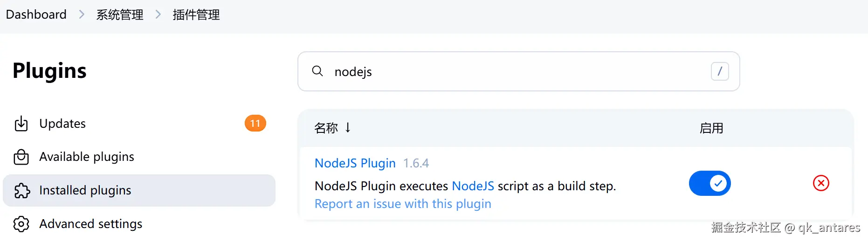Click the Installed plugins puzzle icon
Screen dimensions: 868x242
pos(22,191)
